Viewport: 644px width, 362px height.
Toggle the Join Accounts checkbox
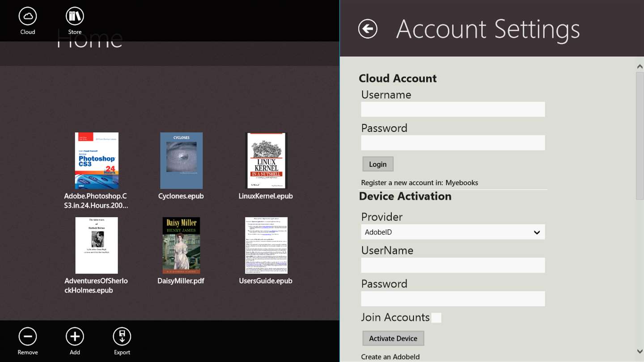[x=436, y=318]
